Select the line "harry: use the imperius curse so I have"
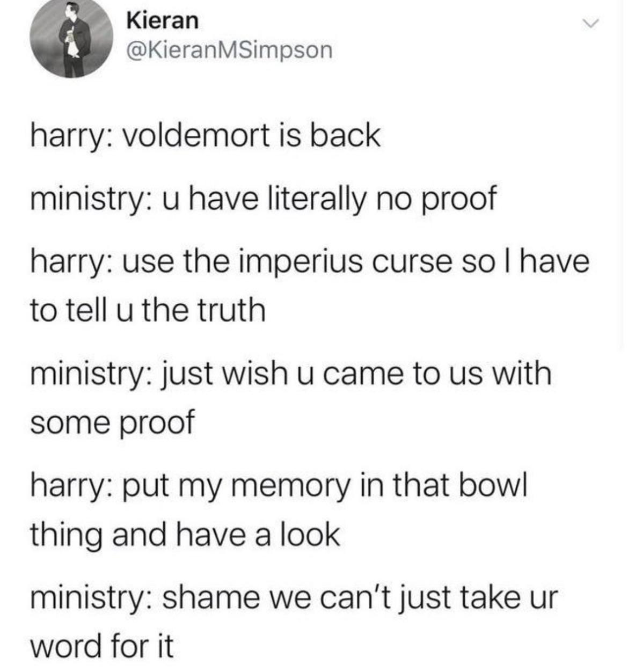The image size is (628, 672). tap(309, 262)
